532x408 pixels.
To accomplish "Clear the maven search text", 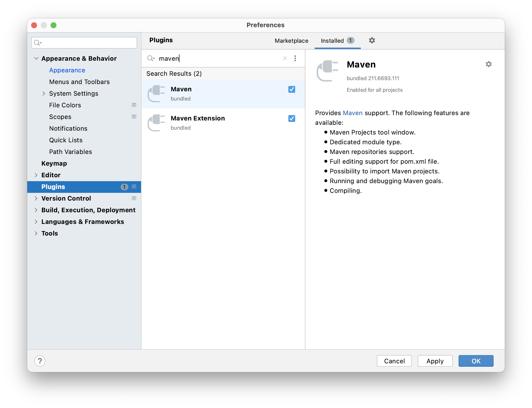I will point(285,58).
